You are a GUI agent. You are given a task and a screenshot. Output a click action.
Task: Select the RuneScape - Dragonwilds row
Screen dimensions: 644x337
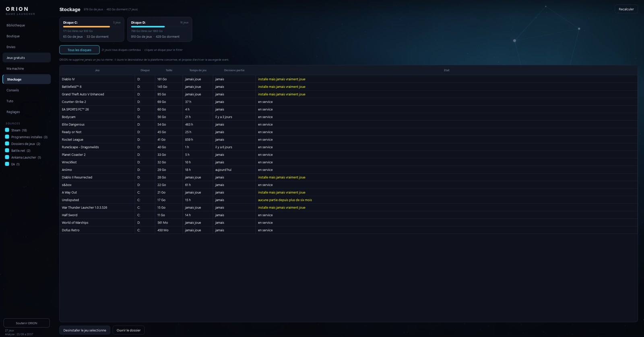[349, 147]
